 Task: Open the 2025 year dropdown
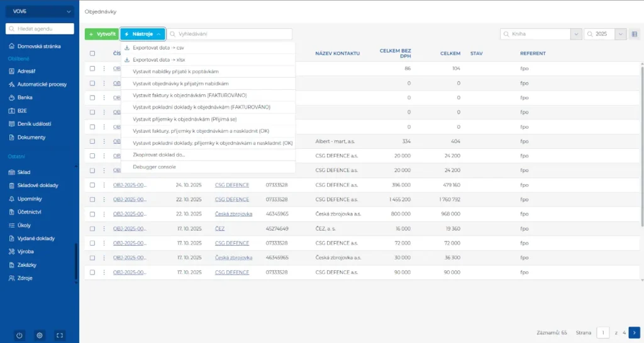[621, 34]
